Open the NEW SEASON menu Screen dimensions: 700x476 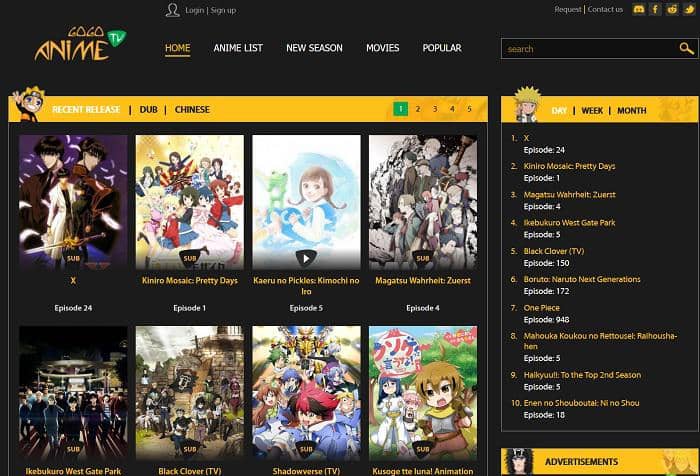pyautogui.click(x=314, y=48)
